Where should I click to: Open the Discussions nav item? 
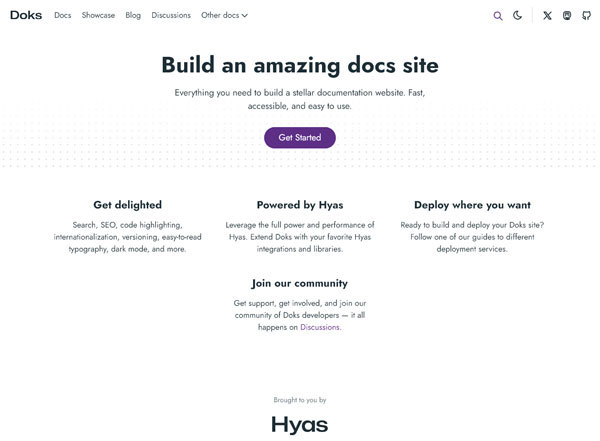[x=171, y=15]
